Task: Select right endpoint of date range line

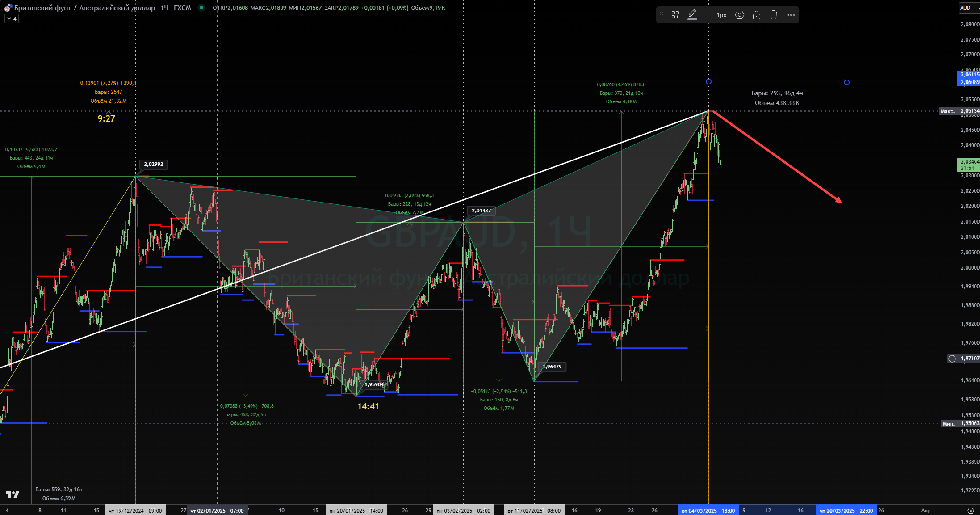Action: pyautogui.click(x=846, y=82)
